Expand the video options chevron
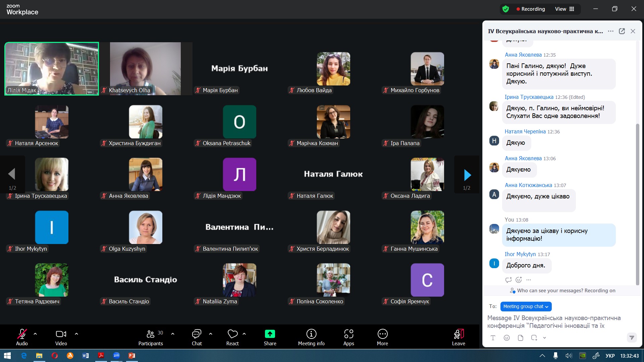 pos(76,334)
